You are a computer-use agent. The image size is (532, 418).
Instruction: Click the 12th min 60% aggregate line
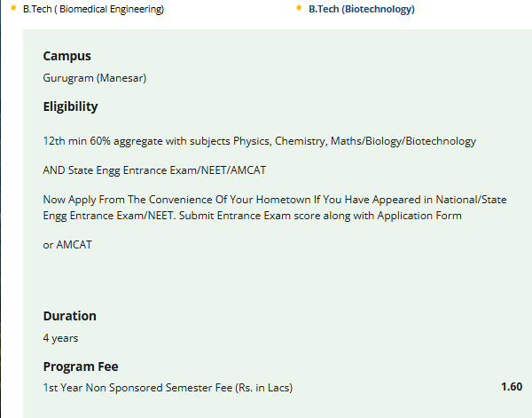[x=260, y=141]
